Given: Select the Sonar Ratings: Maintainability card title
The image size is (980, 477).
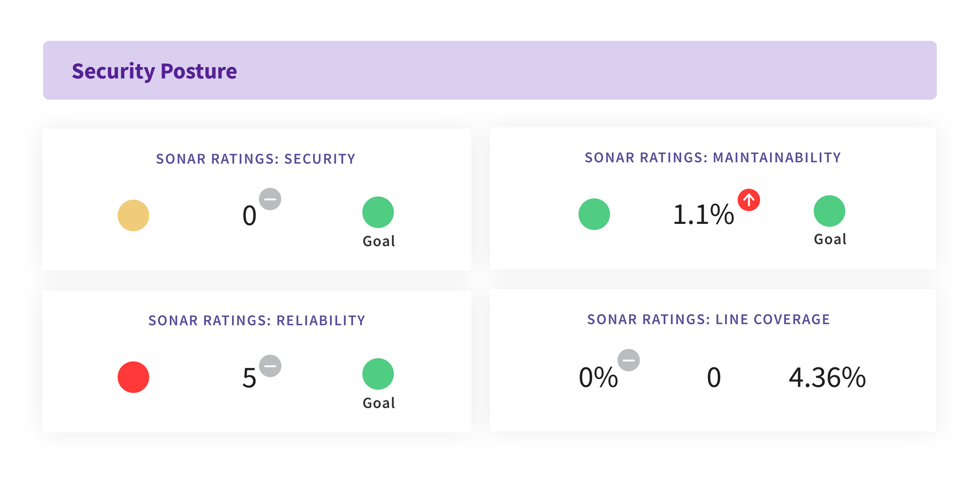Looking at the screenshot, I should click(x=713, y=158).
